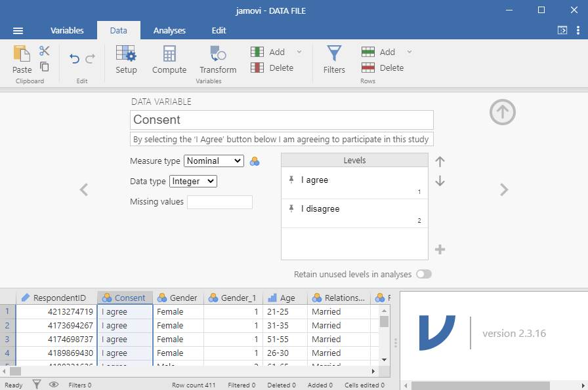The image size is (588, 390).
Task: Toggle Retain unused levels in analyses
Action: click(x=424, y=274)
